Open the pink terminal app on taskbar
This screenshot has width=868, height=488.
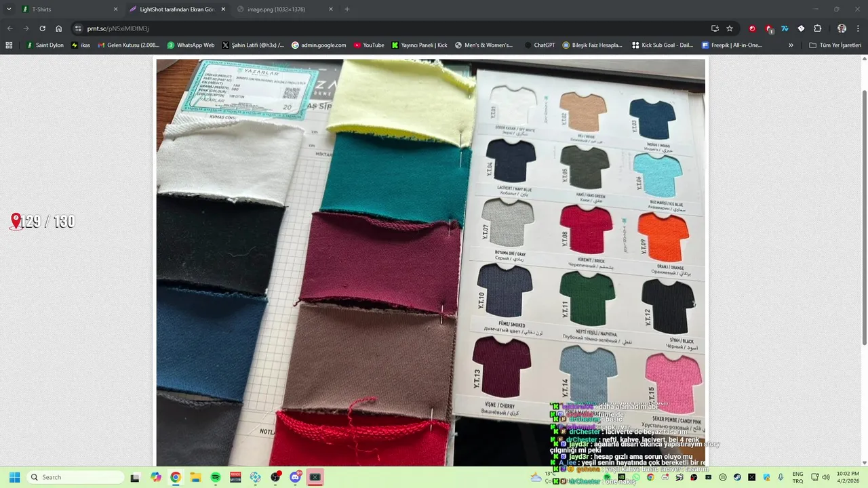pyautogui.click(x=315, y=477)
